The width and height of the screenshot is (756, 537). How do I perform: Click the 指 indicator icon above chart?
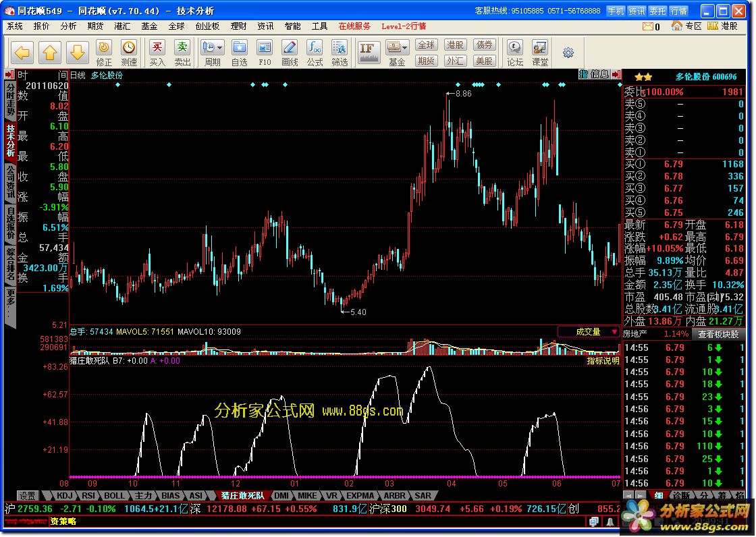tap(583, 74)
